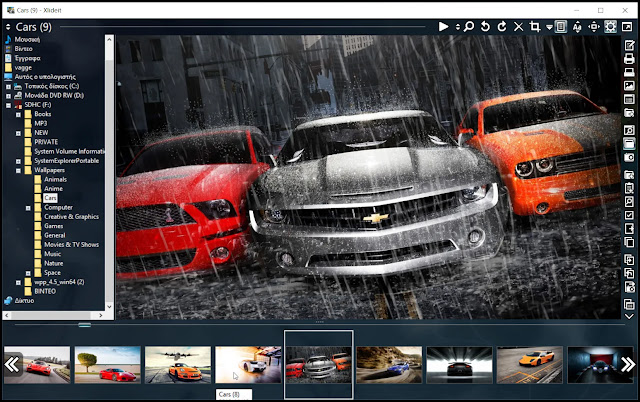This screenshot has width=640, height=402.
Task: Click the folder add sidebar icon
Action: coord(629,175)
